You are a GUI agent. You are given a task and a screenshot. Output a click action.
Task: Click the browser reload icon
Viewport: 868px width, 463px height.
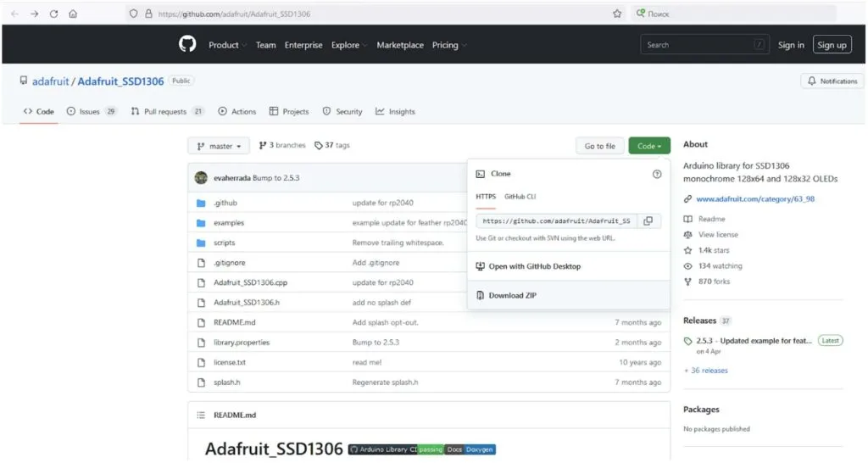pos(53,14)
